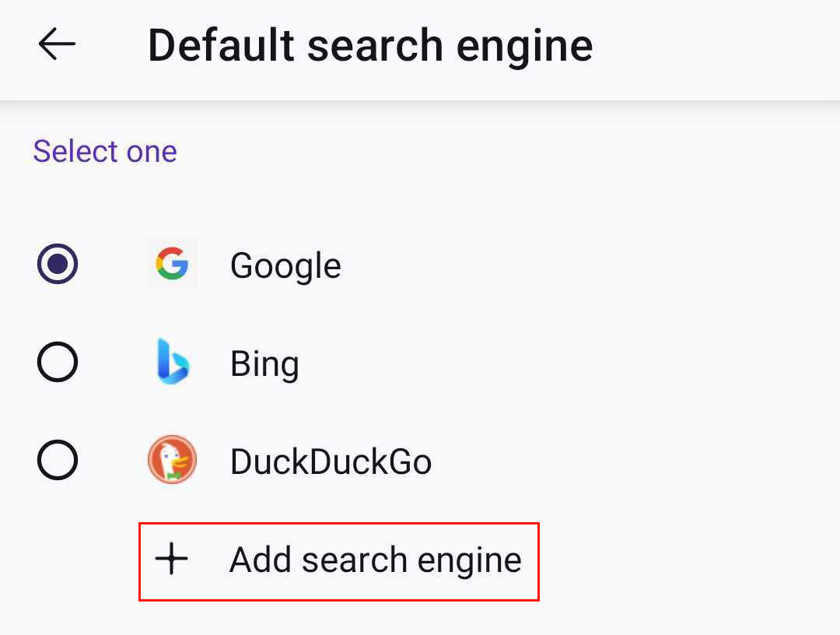Click the Default search engine title

click(371, 45)
